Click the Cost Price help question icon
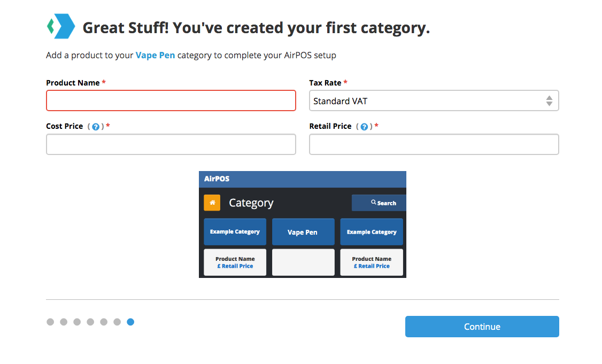The height and width of the screenshot is (364, 602). (96, 127)
